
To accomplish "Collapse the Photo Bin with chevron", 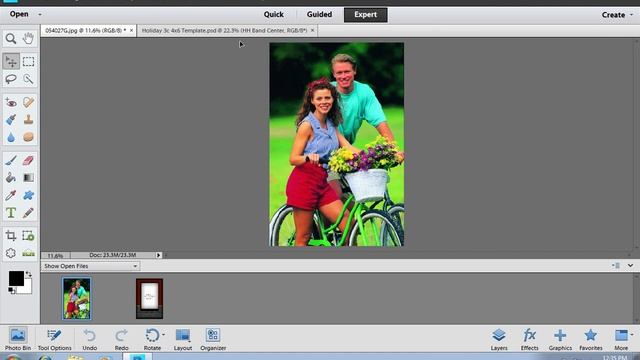I will point(631,266).
